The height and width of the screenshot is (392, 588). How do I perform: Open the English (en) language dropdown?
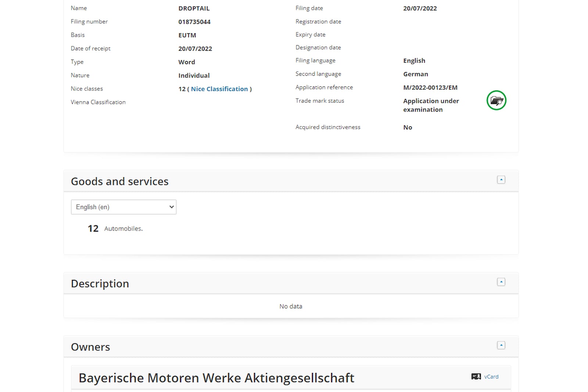coord(123,207)
